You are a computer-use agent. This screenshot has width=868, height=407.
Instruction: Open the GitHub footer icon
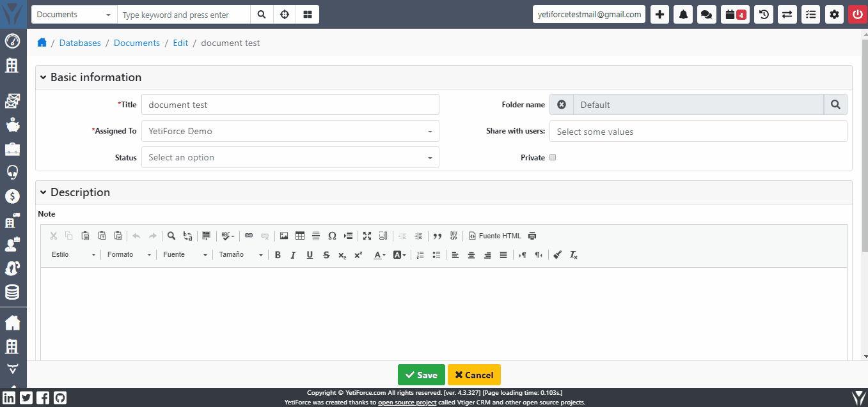(x=60, y=397)
